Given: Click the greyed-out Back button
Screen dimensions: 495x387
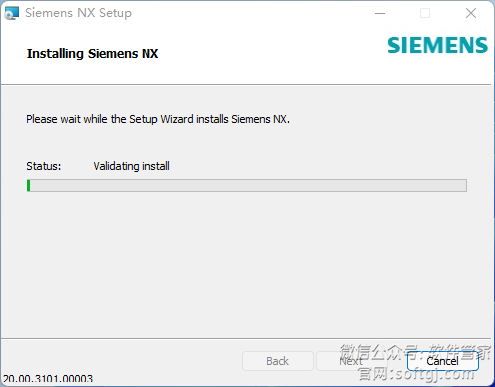Looking at the screenshot, I should point(278,361).
